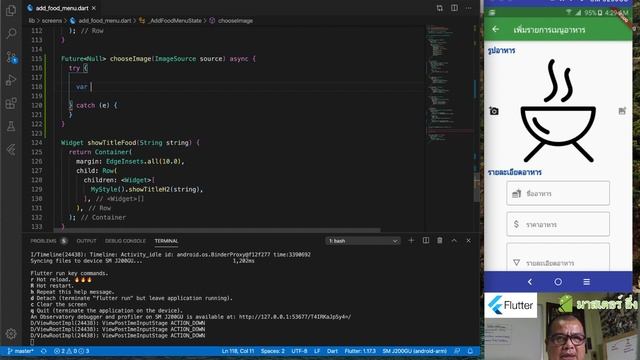Click the synchronize changes status bar icon
This screenshot has width=640, height=360.
[44, 351]
